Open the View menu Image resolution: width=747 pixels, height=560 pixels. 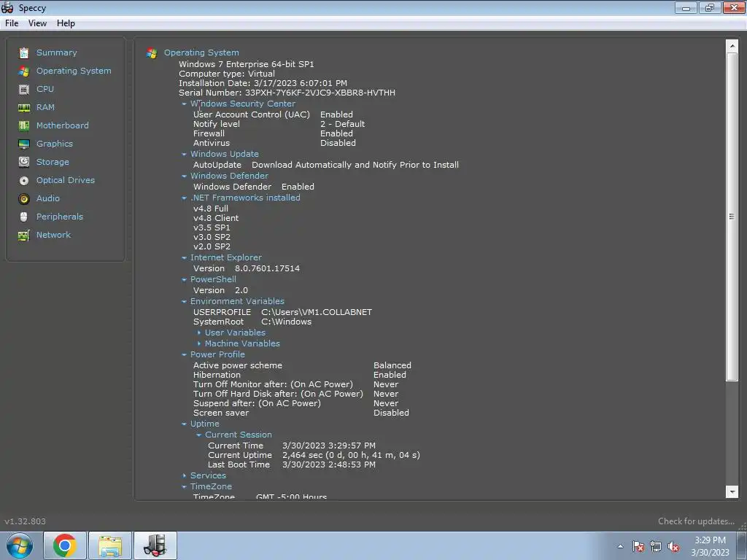pyautogui.click(x=37, y=23)
